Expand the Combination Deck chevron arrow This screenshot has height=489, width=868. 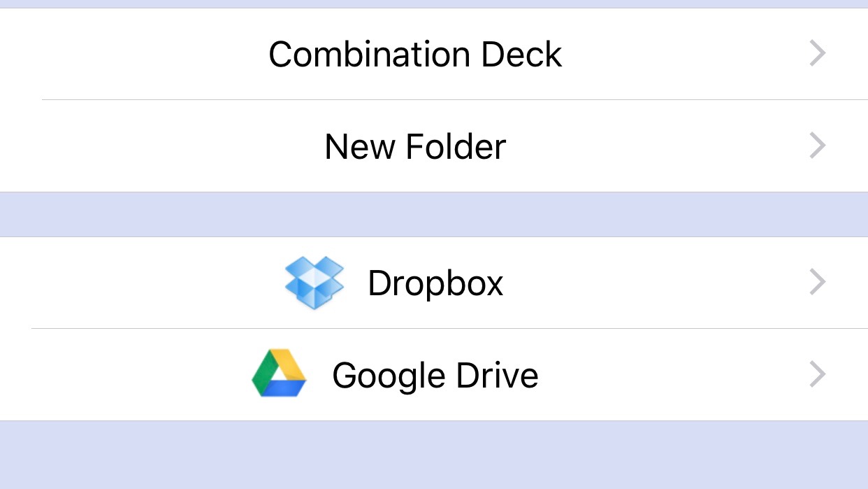pyautogui.click(x=817, y=54)
